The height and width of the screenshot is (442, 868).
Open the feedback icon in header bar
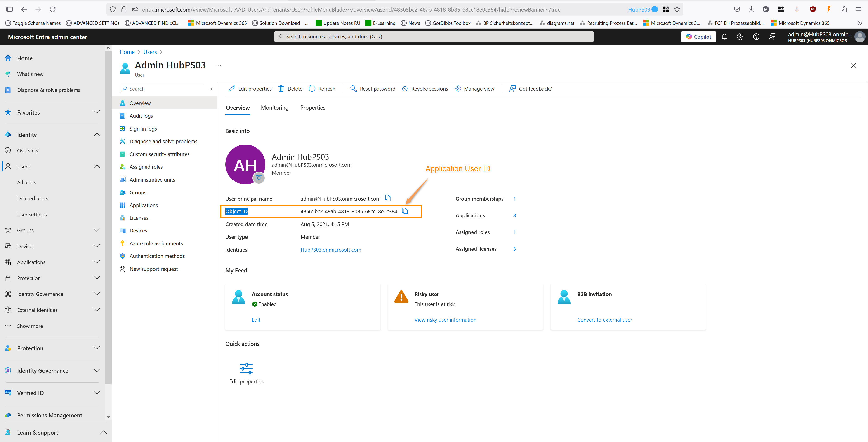pos(772,37)
